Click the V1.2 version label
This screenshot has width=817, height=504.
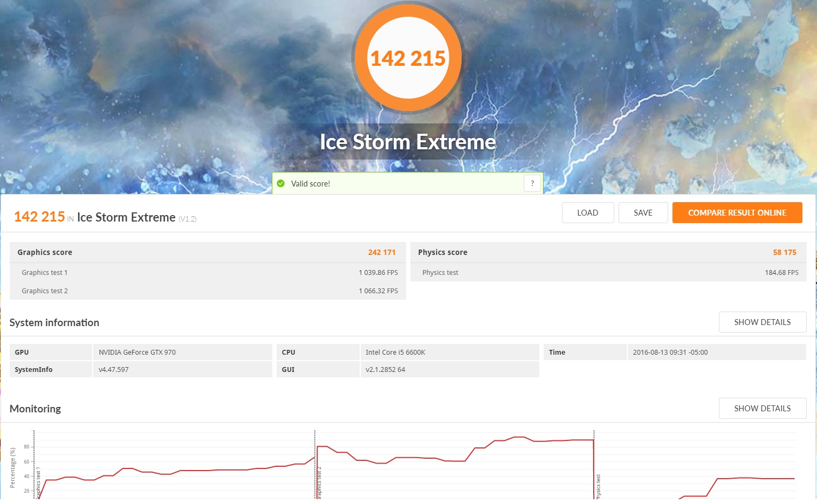click(188, 219)
